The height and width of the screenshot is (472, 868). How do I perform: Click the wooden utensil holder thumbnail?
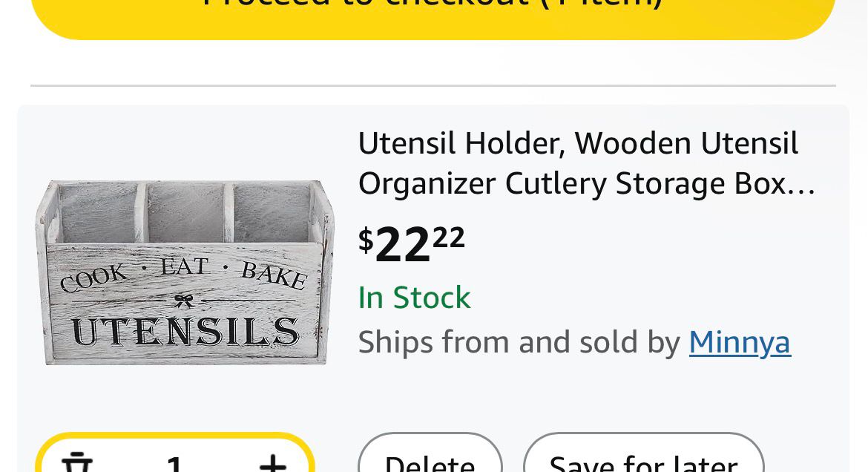coord(185,272)
